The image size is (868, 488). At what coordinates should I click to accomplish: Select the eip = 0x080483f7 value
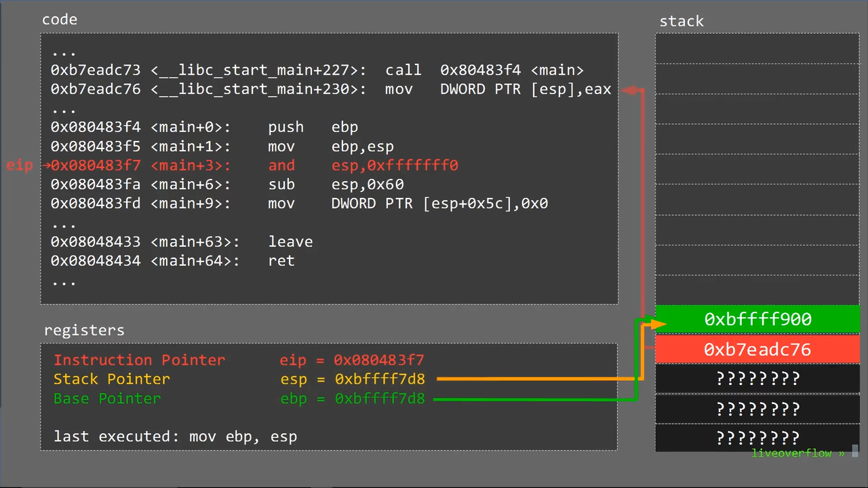tap(352, 360)
